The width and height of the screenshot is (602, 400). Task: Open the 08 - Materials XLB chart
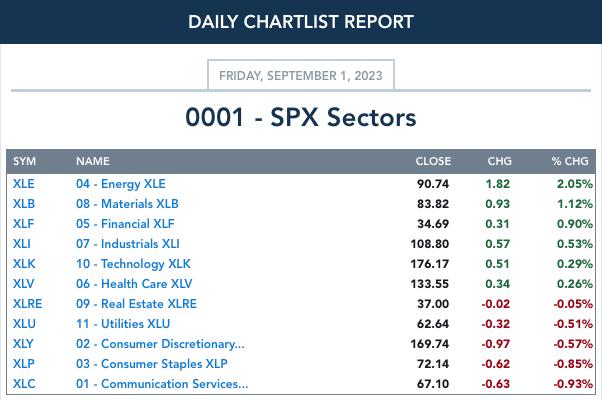click(x=127, y=204)
